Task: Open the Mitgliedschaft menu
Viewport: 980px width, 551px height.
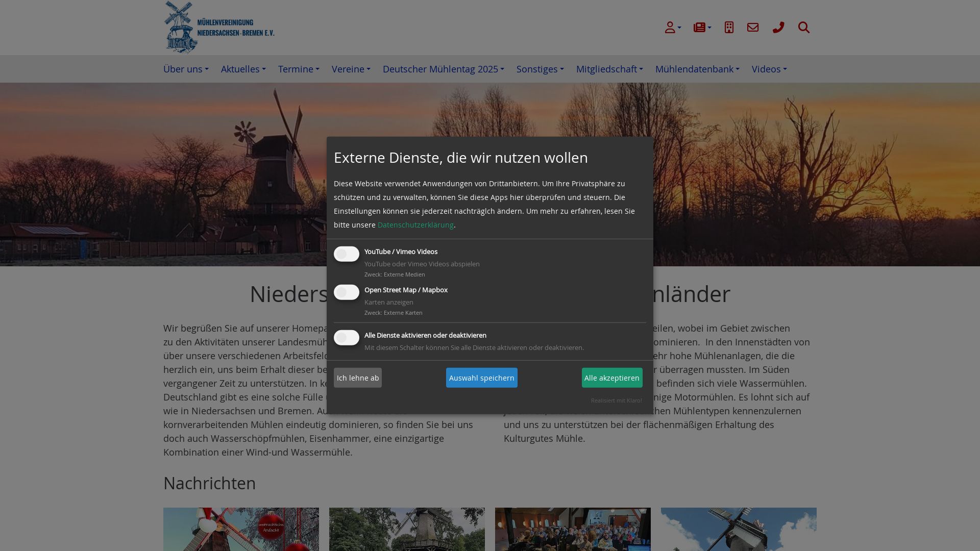Action: (x=609, y=69)
